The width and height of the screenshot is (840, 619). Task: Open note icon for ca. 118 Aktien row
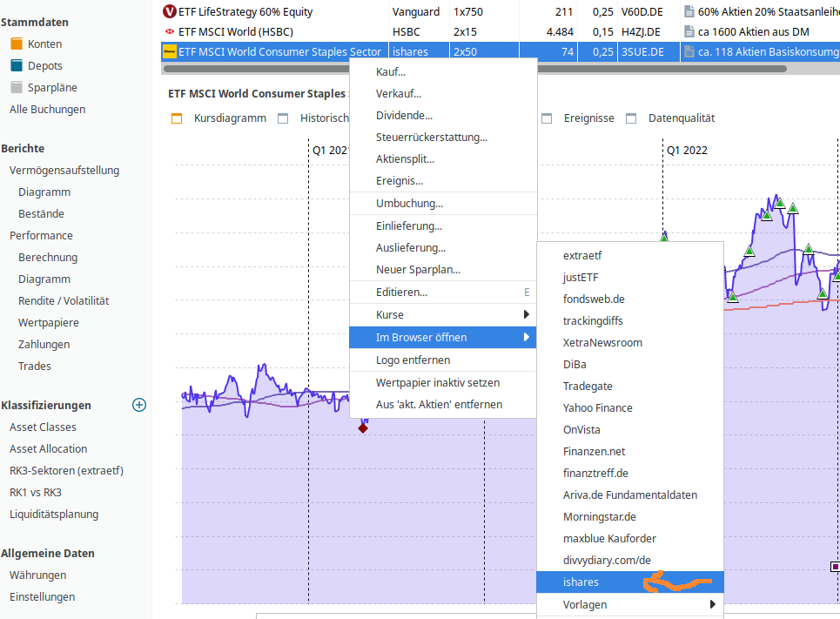point(689,52)
